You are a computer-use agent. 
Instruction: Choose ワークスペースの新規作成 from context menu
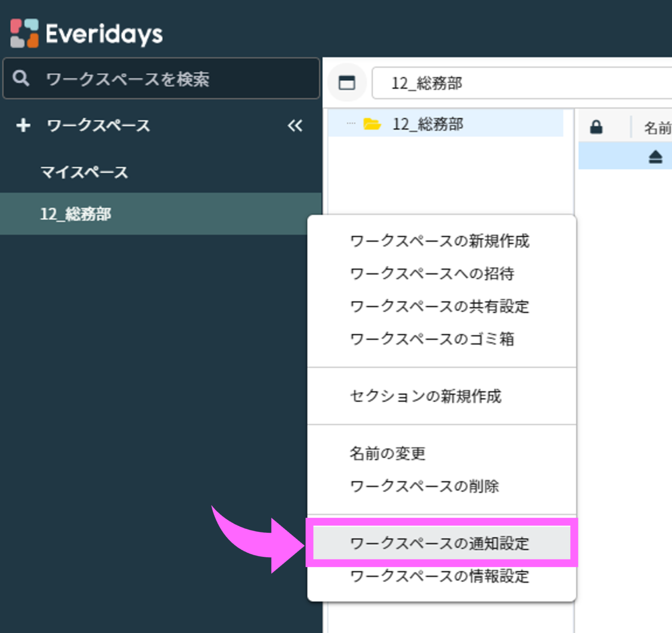point(439,241)
